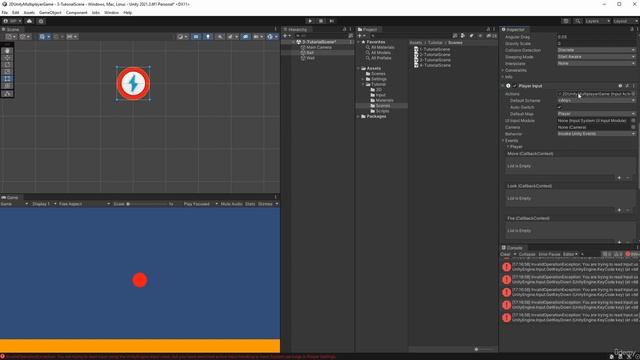Open the Window menu
Screen dimensions: 640x360
(111, 13)
